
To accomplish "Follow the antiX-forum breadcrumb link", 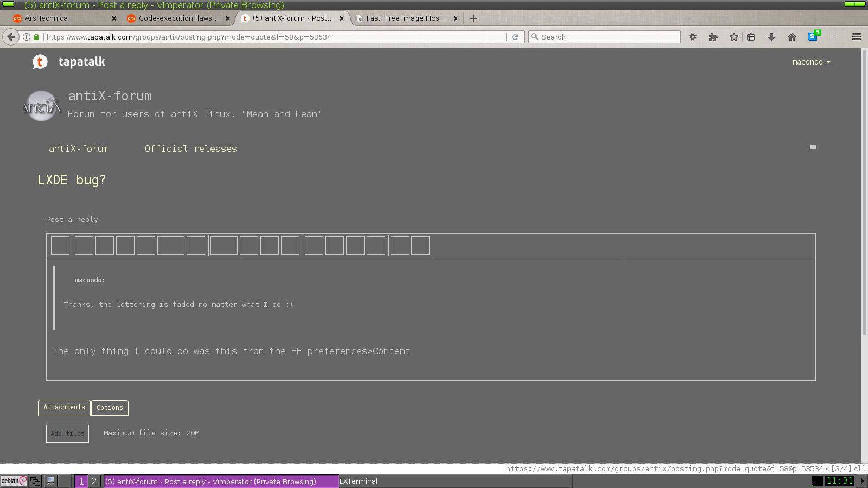I will tap(78, 149).
